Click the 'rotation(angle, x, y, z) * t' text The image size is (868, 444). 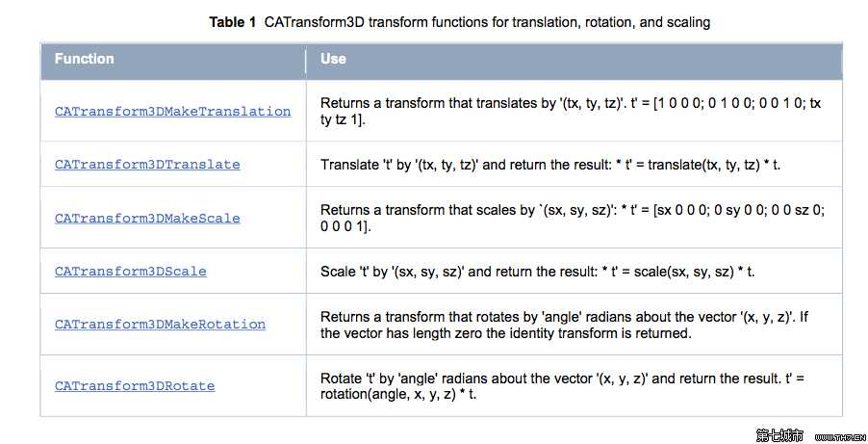coord(398,395)
